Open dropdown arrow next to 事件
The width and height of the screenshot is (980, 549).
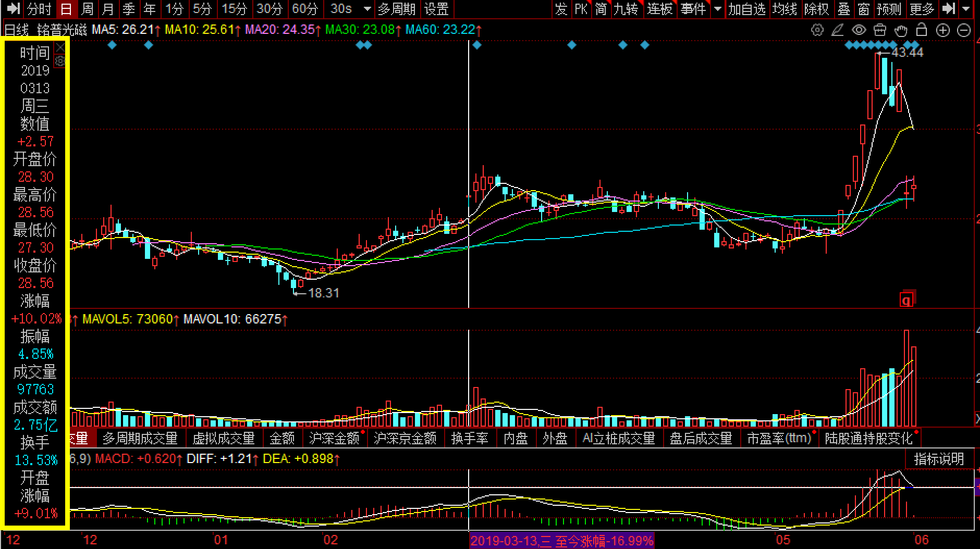718,9
